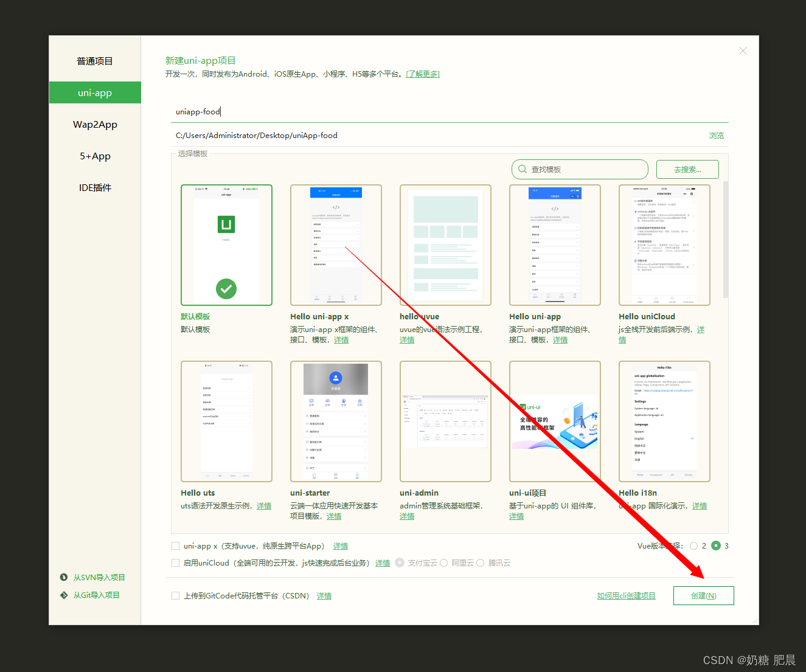The width and height of the screenshot is (806, 672).
Task: Select the uni-app project type tab
Action: (95, 92)
